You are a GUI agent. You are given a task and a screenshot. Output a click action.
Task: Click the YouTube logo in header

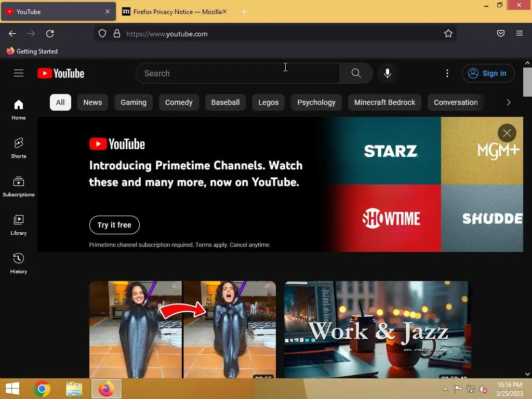(61, 73)
